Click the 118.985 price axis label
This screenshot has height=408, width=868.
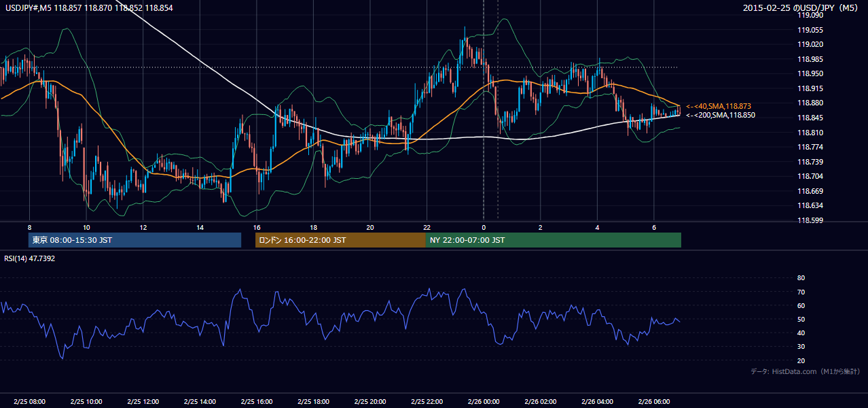click(811, 59)
